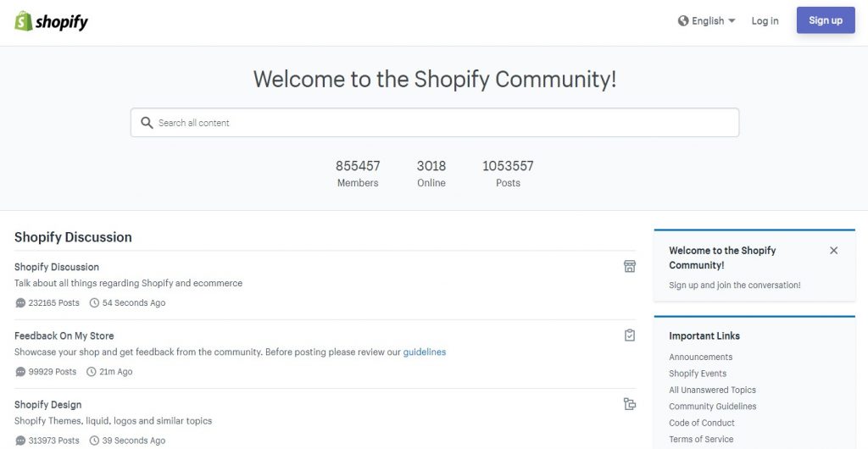Open the Feedback On My Store board
This screenshot has width=868, height=449.
[64, 335]
